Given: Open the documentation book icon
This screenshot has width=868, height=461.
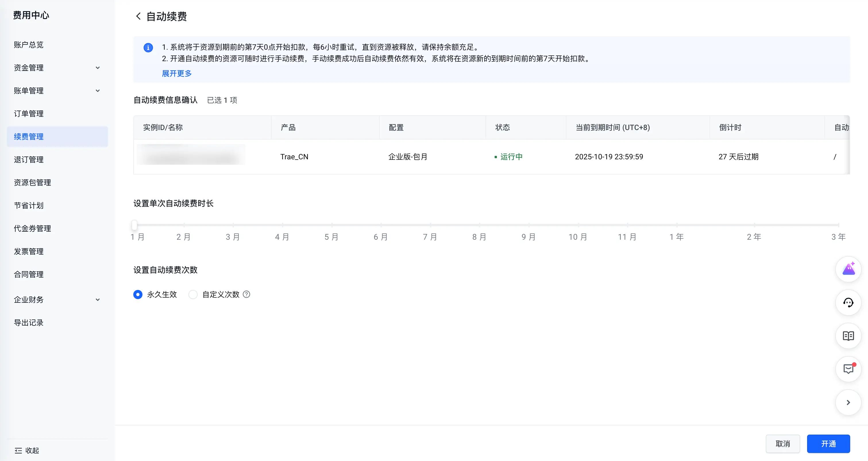Looking at the screenshot, I should click(x=848, y=336).
